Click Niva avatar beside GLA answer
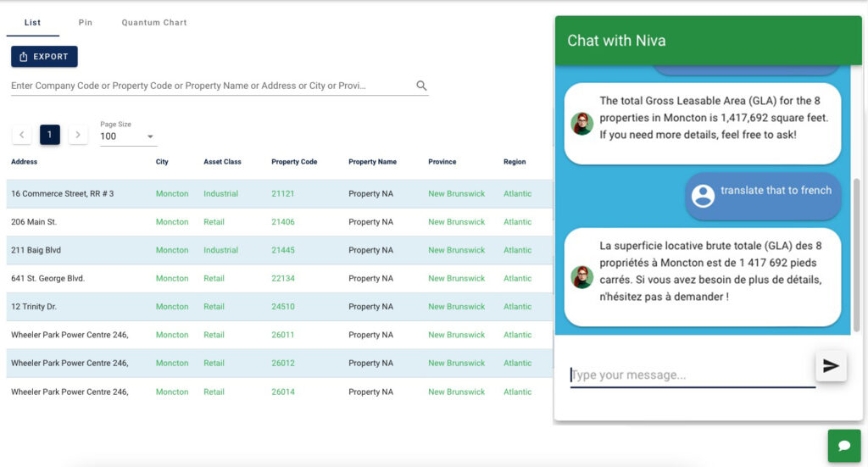868x467 pixels. (581, 124)
